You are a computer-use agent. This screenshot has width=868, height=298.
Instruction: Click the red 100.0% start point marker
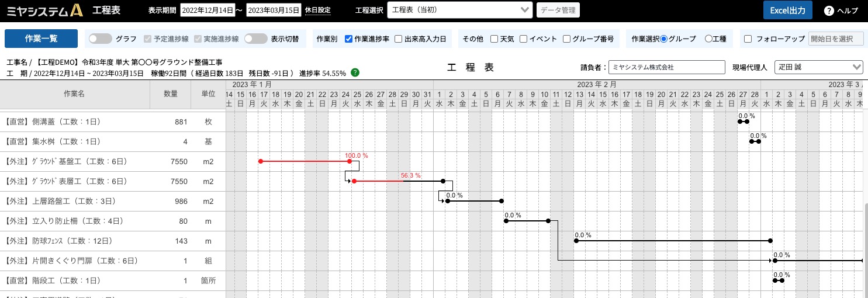tap(260, 161)
